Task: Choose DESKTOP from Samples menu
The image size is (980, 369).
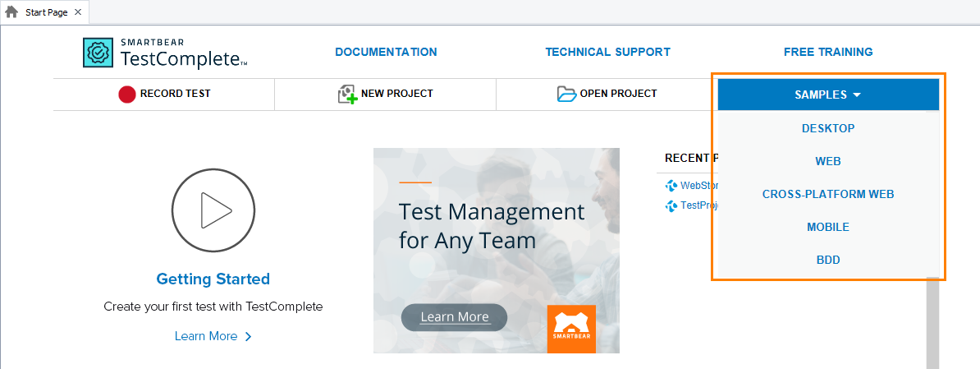Action: (x=828, y=128)
